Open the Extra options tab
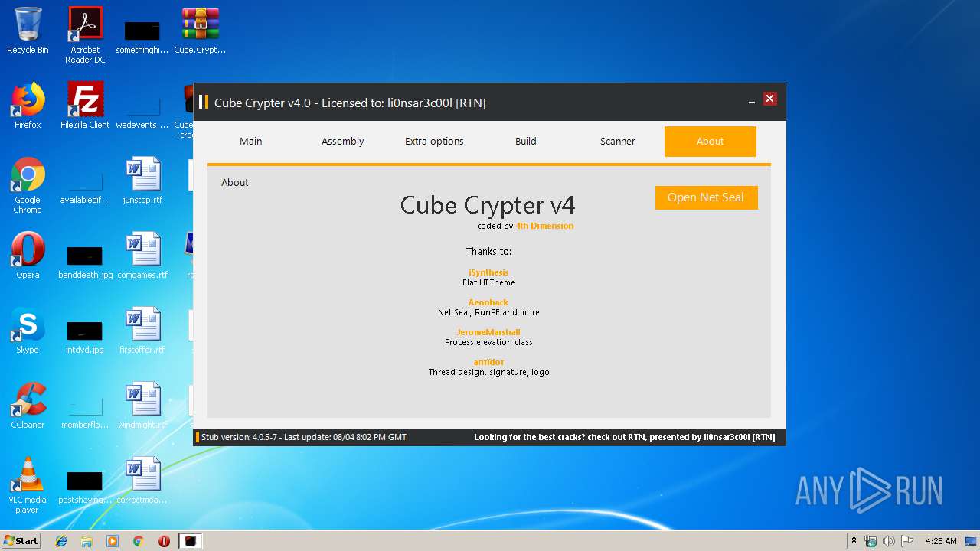Screen dimensions: 980x551 434,142
